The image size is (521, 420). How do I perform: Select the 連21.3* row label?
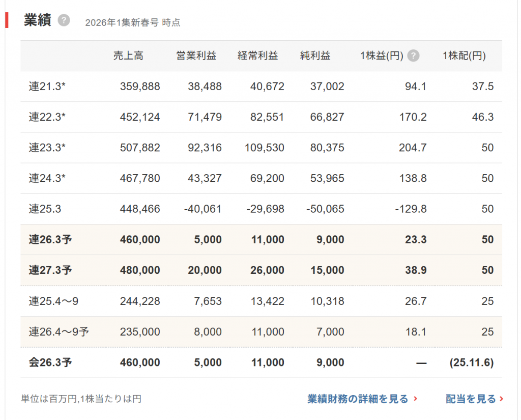pos(47,87)
